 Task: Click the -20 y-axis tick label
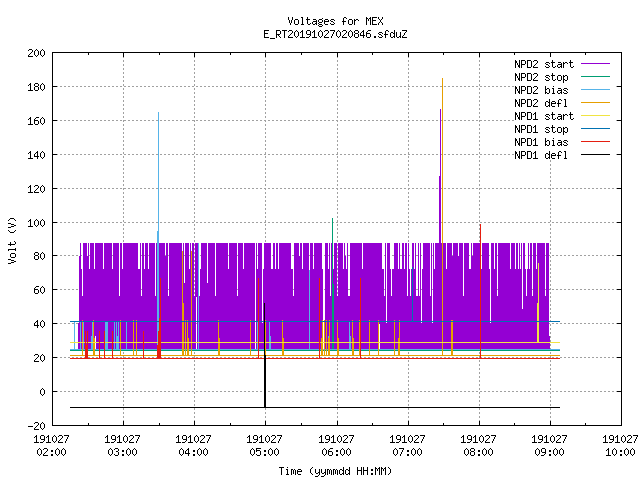36,426
